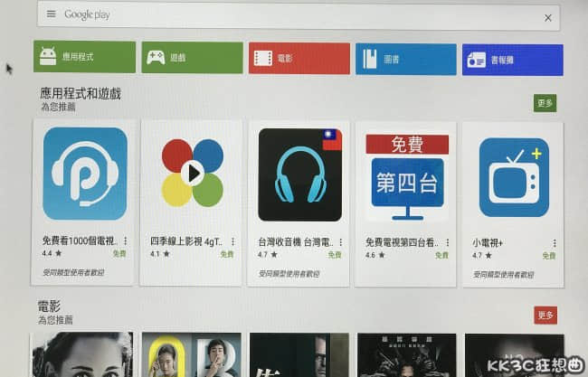Open the blue headset P app icon
The width and height of the screenshot is (588, 377).
point(84,174)
